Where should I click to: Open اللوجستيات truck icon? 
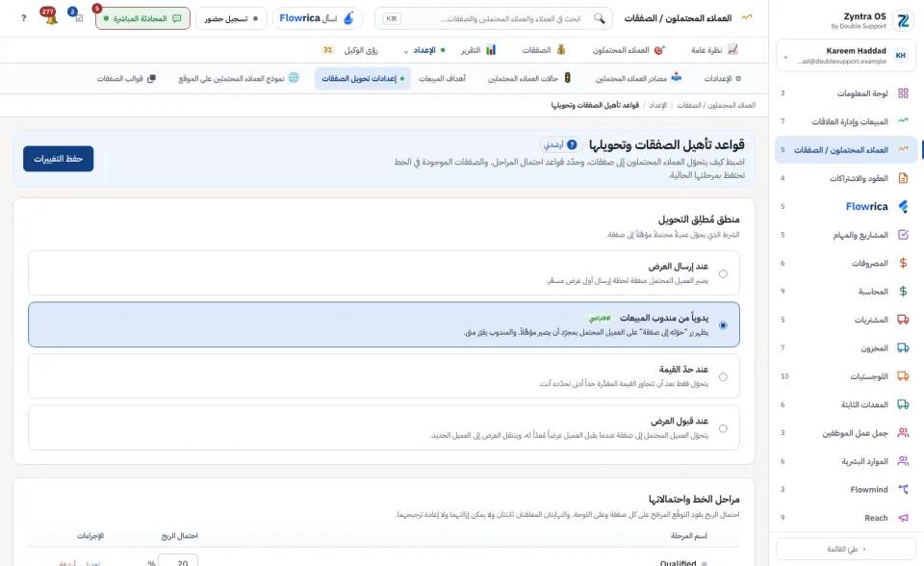(x=903, y=376)
